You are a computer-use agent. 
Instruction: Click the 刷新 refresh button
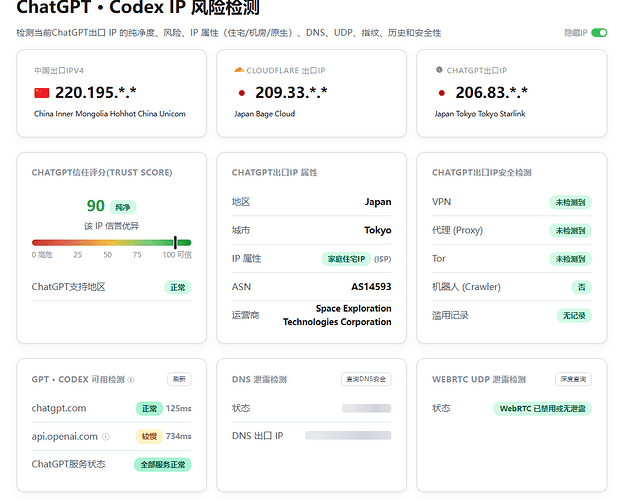pos(179,379)
